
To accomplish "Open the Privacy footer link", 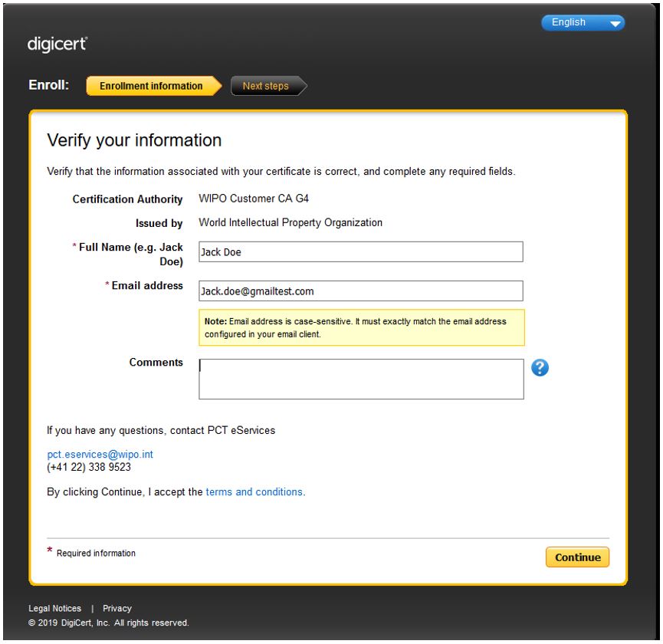I will [x=117, y=609].
